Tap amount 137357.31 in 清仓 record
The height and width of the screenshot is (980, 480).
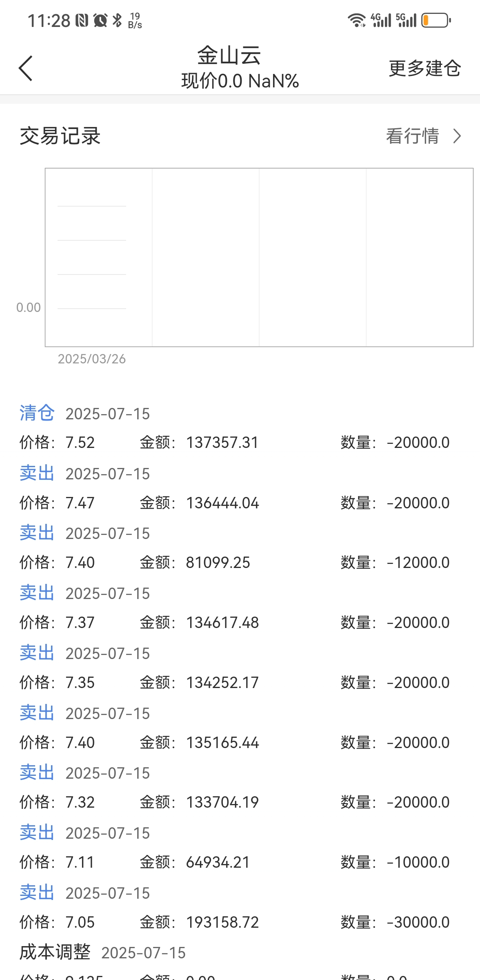point(222,443)
